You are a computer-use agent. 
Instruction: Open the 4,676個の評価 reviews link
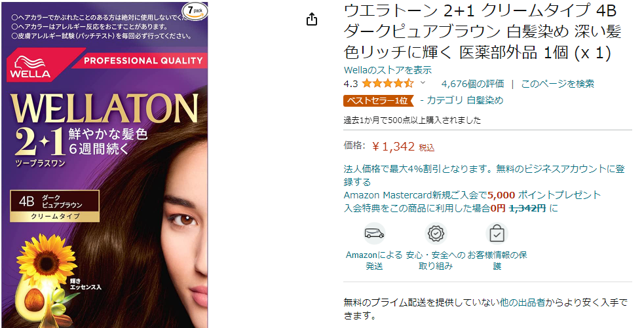tap(472, 84)
